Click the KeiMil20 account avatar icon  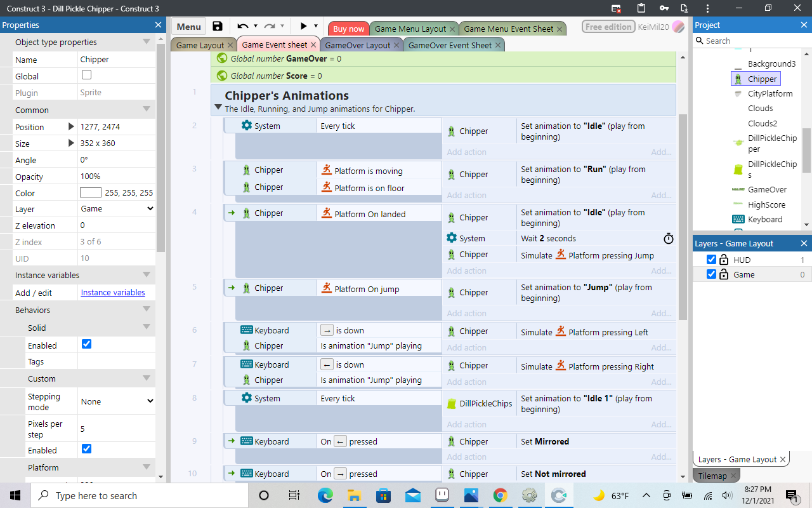click(678, 27)
